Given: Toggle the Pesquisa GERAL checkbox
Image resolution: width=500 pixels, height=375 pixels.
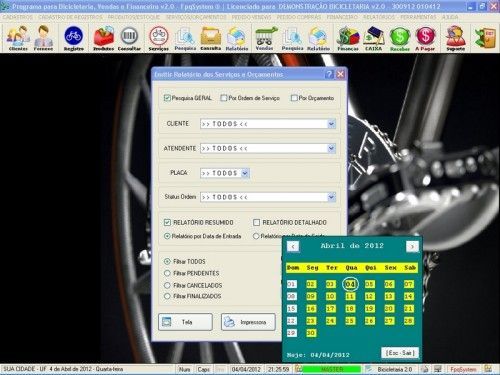Looking at the screenshot, I should click(167, 98).
